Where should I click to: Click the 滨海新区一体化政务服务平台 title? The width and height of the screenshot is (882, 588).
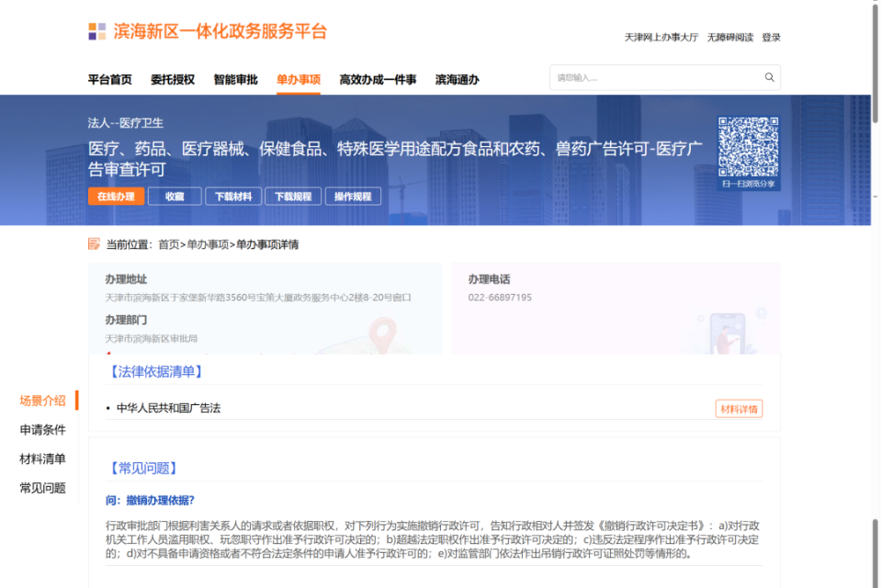(220, 31)
